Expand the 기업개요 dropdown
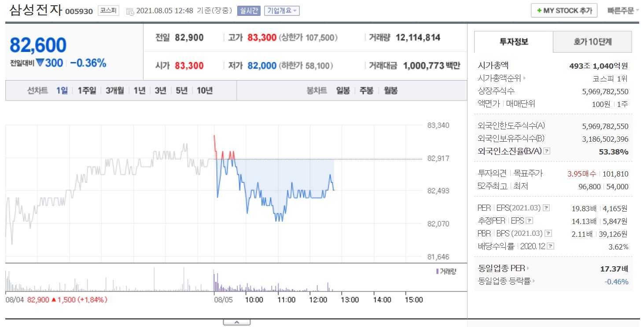The height and width of the screenshot is (327, 644). point(282,11)
